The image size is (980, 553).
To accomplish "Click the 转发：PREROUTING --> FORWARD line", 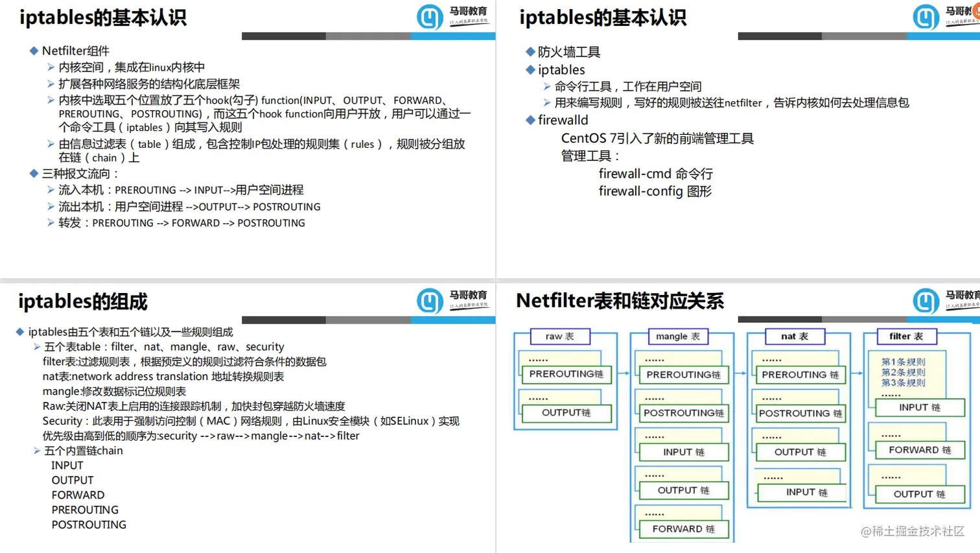I will (x=181, y=223).
